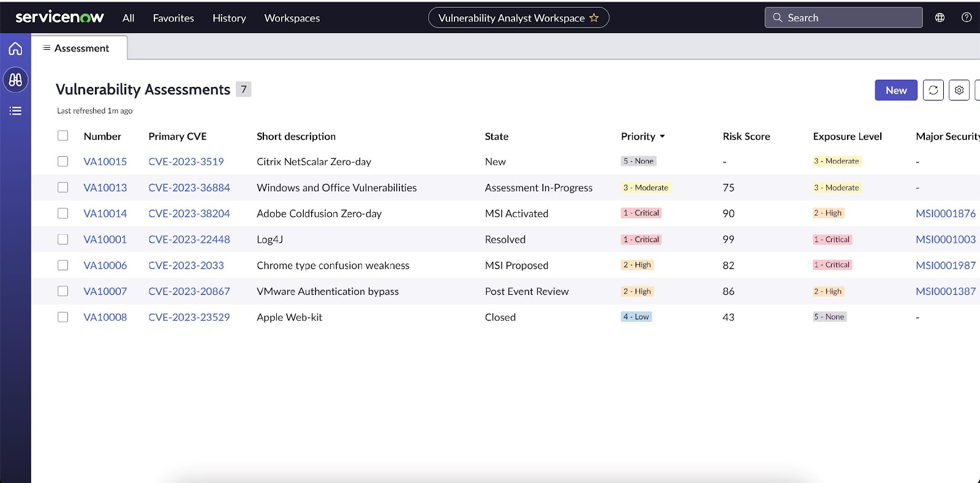Click the Number column header
Viewport: 980px width, 483px height.
point(102,136)
